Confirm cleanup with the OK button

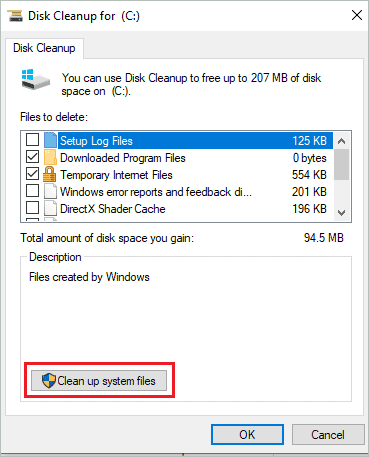[247, 434]
